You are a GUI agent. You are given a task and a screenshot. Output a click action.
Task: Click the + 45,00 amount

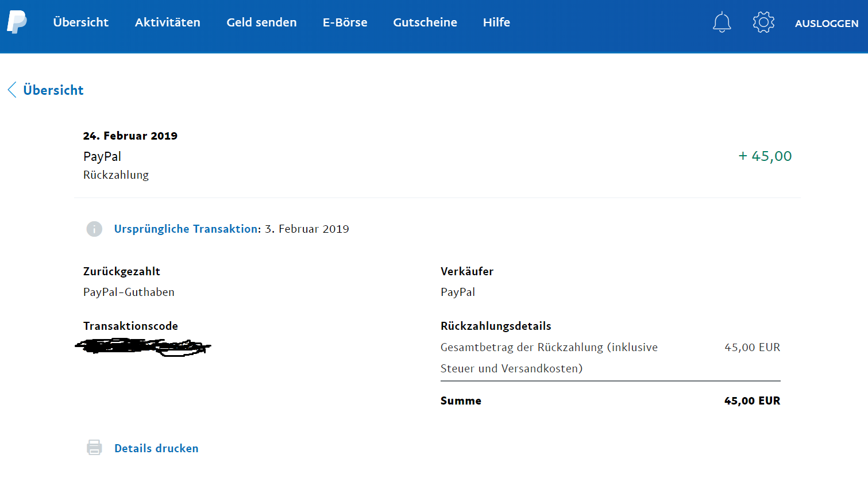click(765, 156)
